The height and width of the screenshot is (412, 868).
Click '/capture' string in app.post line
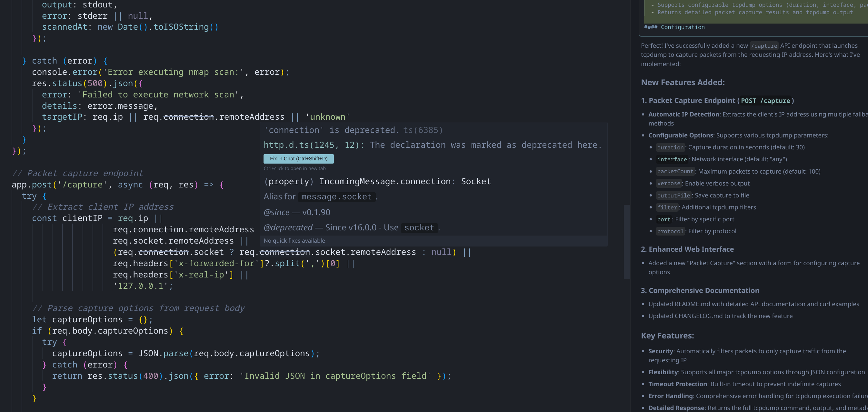tap(82, 185)
